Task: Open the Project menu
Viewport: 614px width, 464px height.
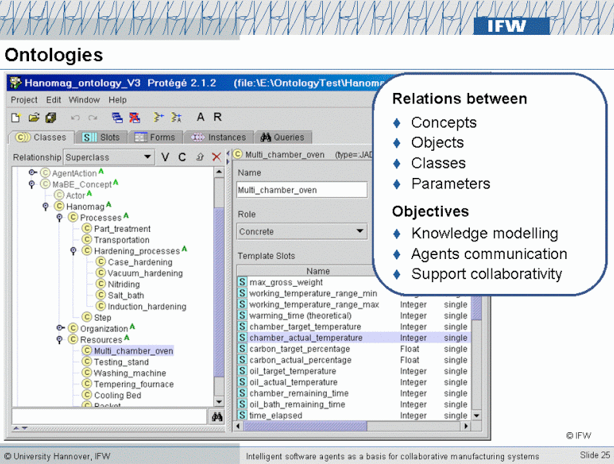Action: pyautogui.click(x=24, y=100)
